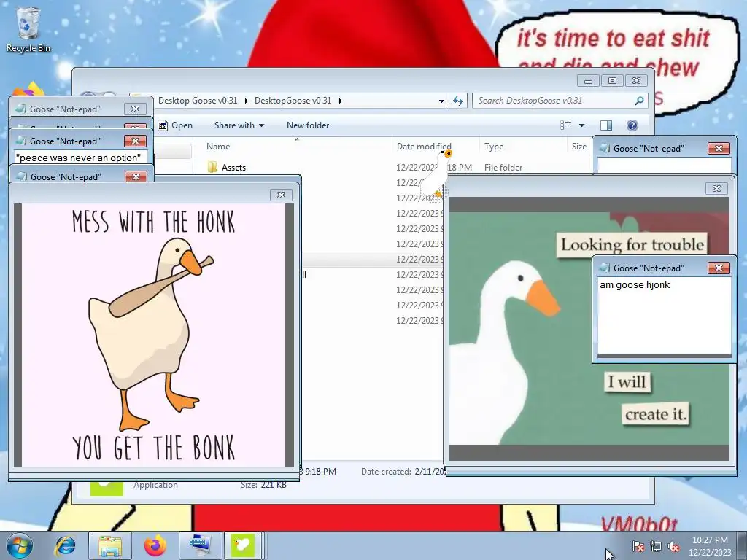This screenshot has width=747, height=560.
Task: Click the Open button in the Explorer toolbar
Action: 175,125
